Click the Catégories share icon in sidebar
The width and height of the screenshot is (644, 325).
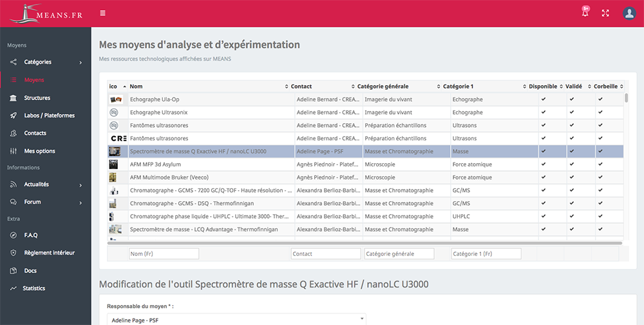14,62
